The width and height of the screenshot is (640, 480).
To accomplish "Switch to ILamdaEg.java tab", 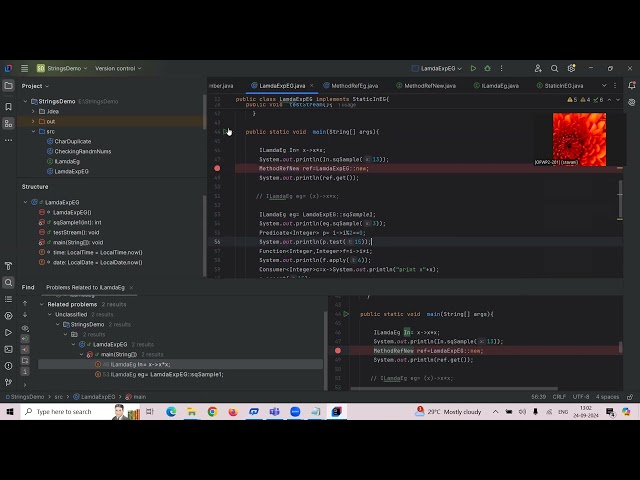I will pyautogui.click(x=496, y=86).
